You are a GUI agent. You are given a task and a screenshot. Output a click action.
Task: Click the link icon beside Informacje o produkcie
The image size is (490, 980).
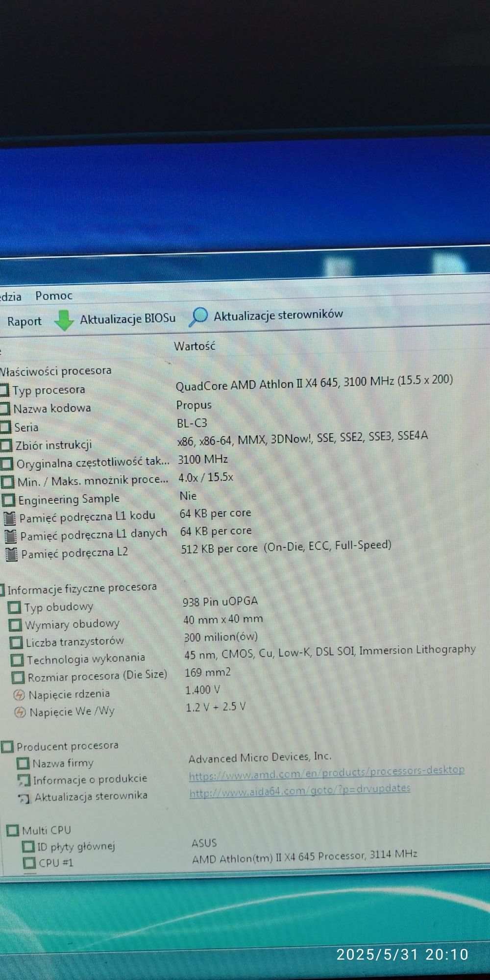24,780
